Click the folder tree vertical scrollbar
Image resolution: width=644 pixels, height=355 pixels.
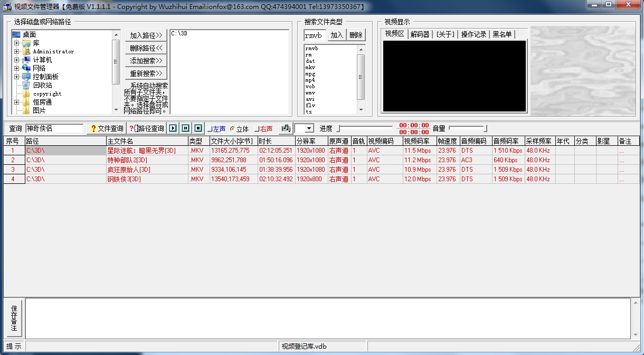tap(116, 72)
